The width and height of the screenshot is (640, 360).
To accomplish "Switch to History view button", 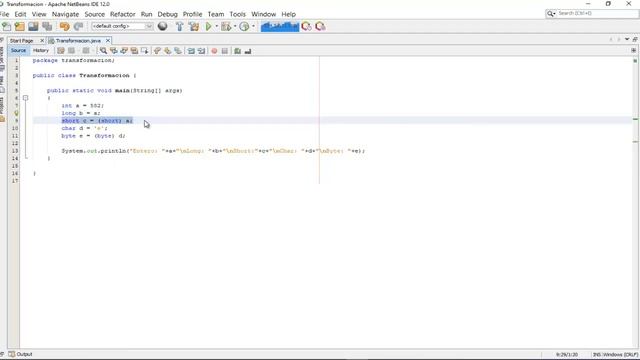I will click(40, 51).
